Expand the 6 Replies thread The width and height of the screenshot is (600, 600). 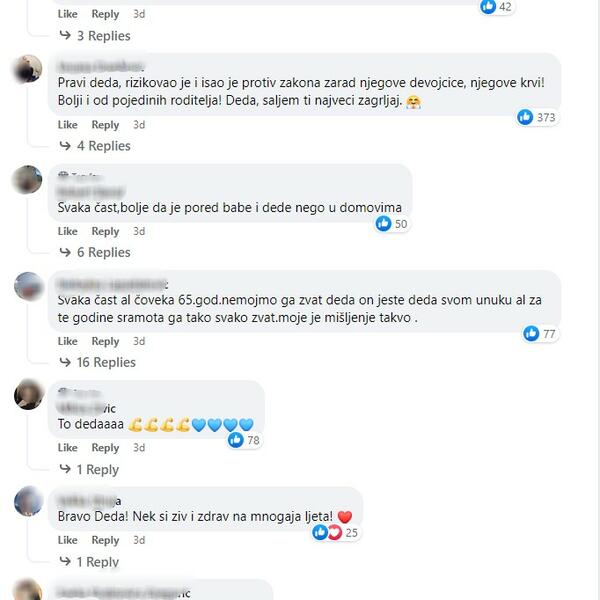point(95,252)
